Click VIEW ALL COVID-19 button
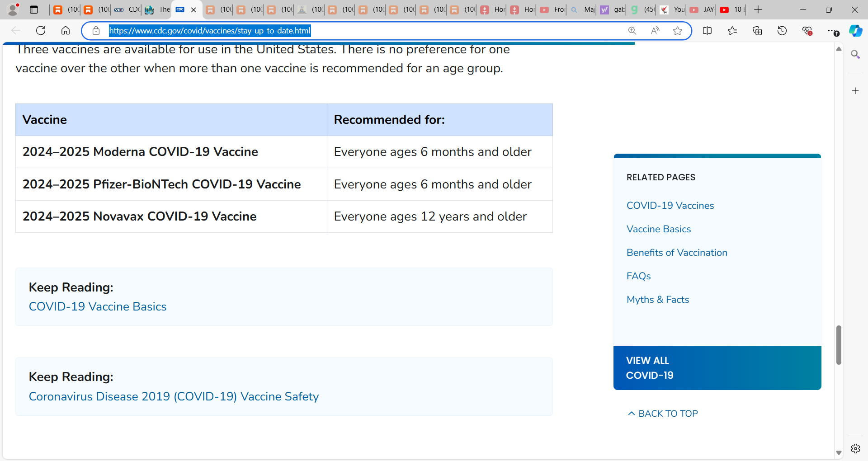 [x=717, y=368]
